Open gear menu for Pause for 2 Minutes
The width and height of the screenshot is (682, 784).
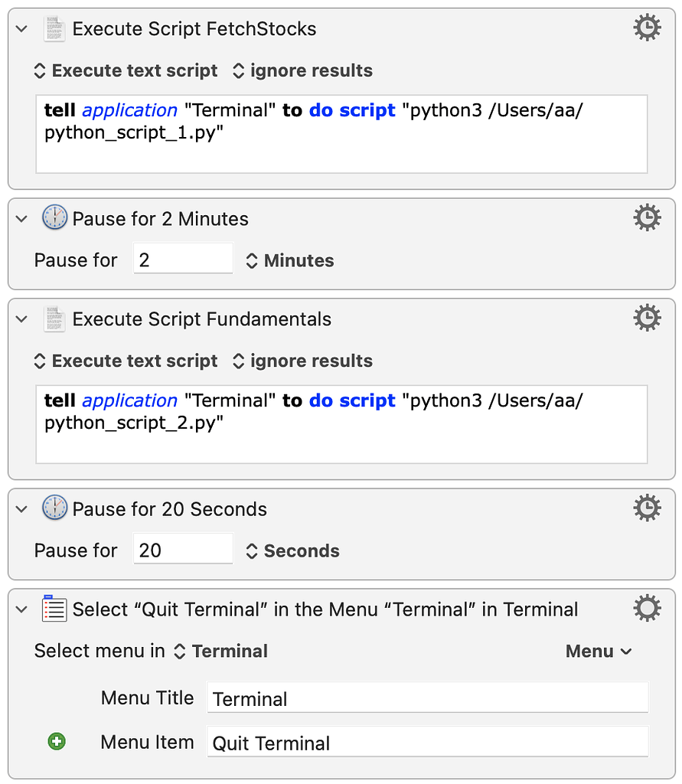(x=647, y=217)
